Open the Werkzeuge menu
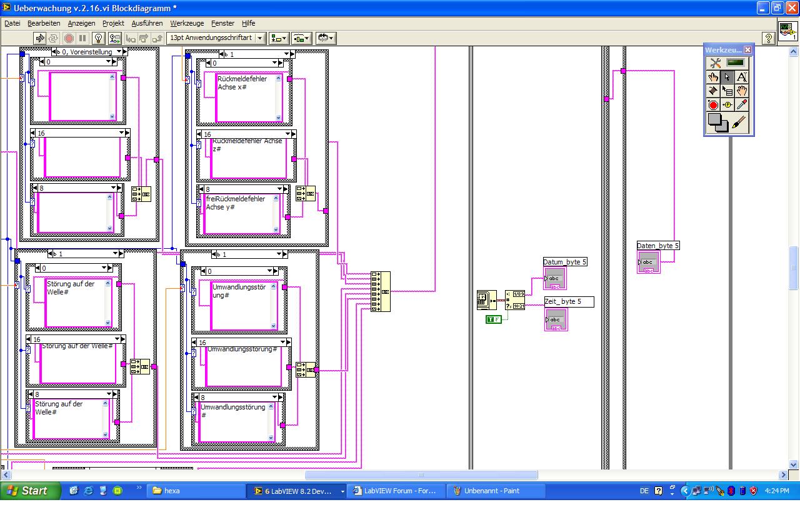This screenshot has height=532, width=800. point(187,23)
